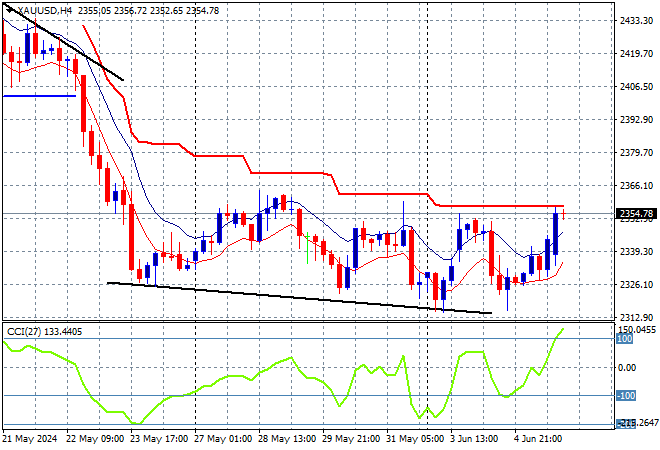Image resolution: width=660 pixels, height=450 pixels.
Task: Click the small arrow icon beside XAUUSD,H4
Action: 9,10
